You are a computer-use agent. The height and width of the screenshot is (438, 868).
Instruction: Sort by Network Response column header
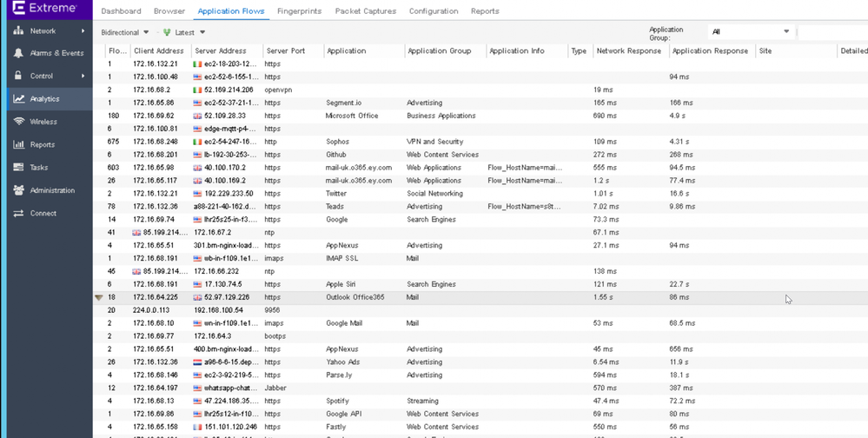coord(628,51)
